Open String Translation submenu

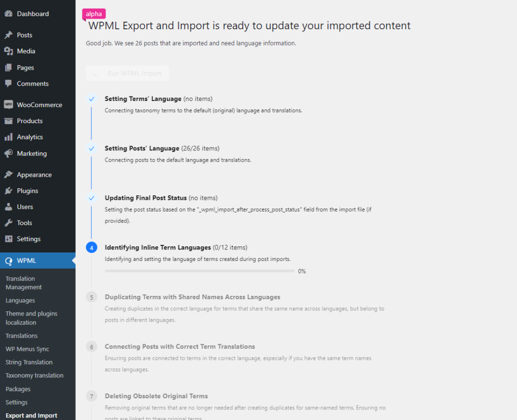(29, 362)
